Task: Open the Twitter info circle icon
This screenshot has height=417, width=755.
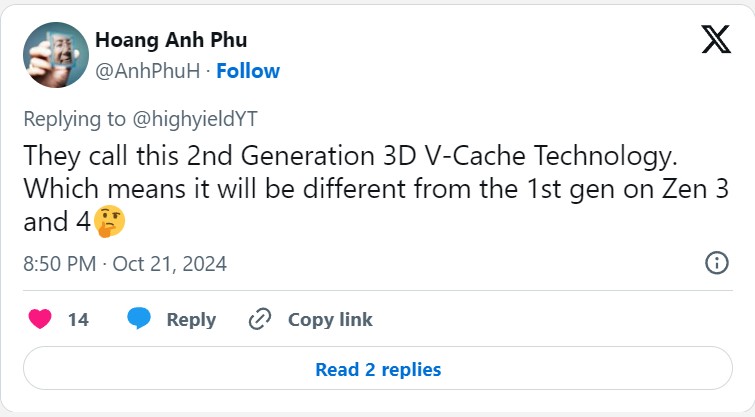Action: coord(717,263)
